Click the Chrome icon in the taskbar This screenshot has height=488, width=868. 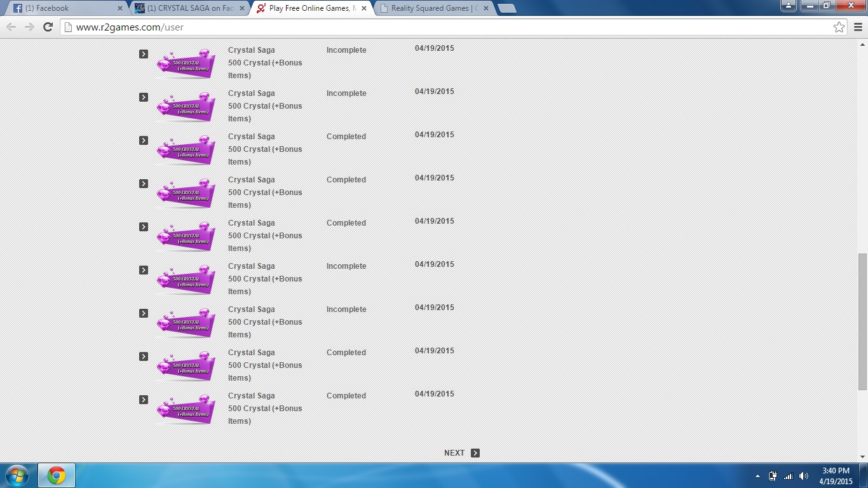coord(57,475)
